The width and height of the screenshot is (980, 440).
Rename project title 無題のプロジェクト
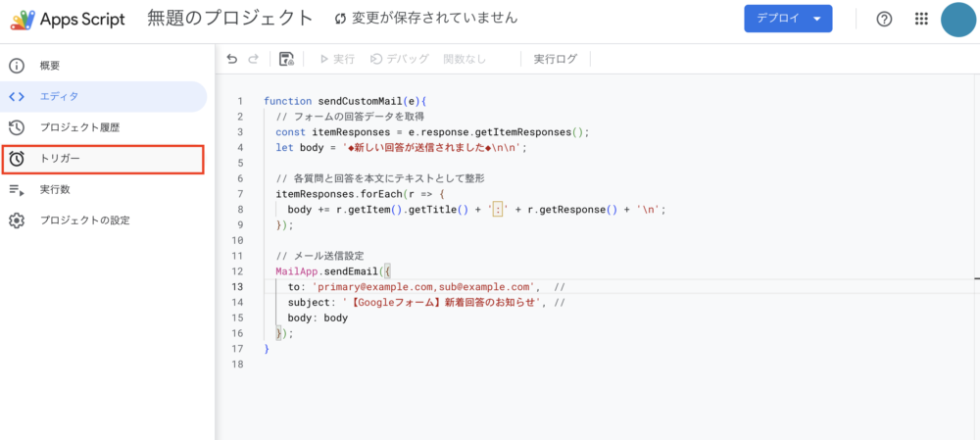click(230, 19)
